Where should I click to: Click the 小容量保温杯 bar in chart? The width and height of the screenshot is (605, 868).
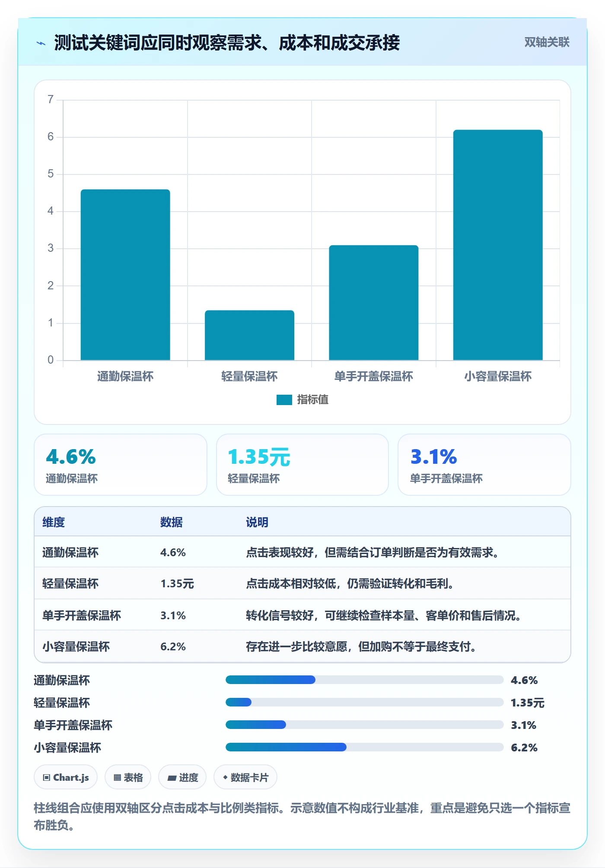(x=498, y=245)
